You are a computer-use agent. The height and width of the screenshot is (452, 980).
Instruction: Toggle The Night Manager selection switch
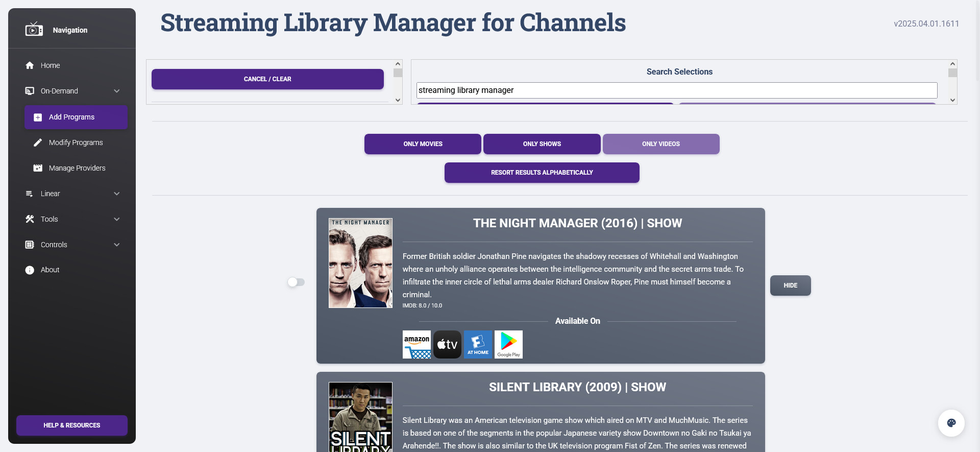[296, 282]
